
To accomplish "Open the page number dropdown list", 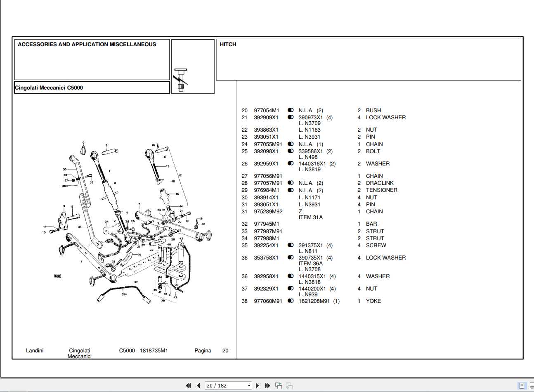I will 248,385.
